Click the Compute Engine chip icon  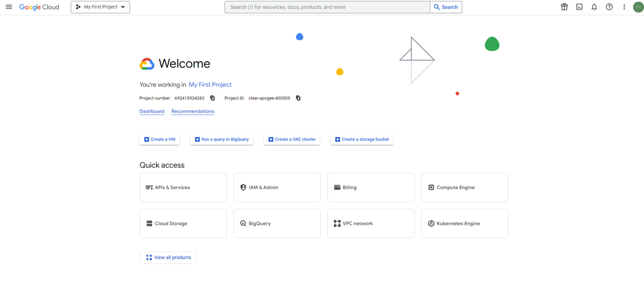[431, 188]
